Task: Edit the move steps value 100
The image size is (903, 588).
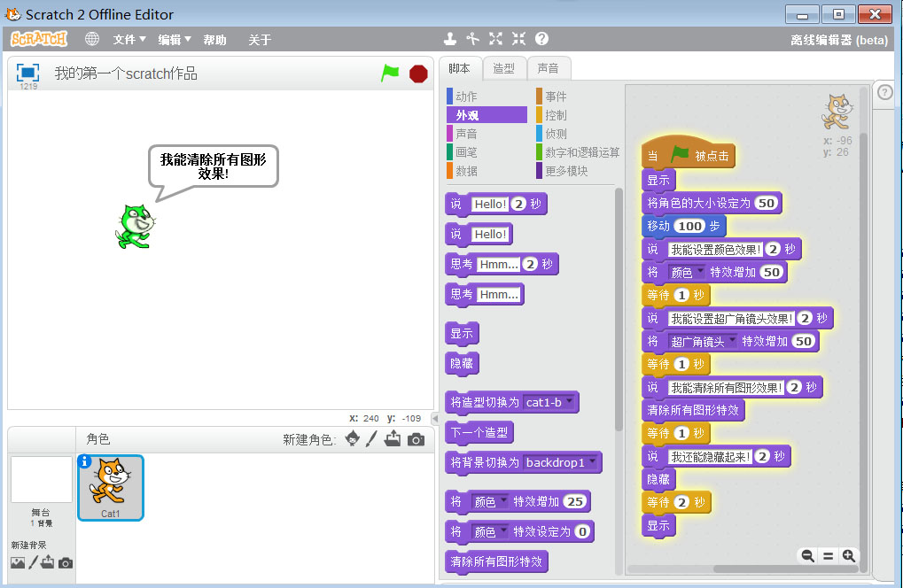Action: (x=690, y=226)
